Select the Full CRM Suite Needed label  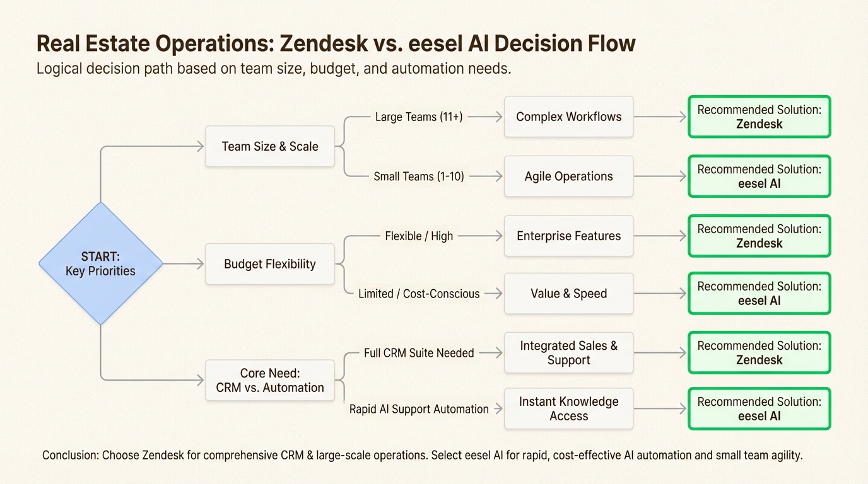pos(419,353)
